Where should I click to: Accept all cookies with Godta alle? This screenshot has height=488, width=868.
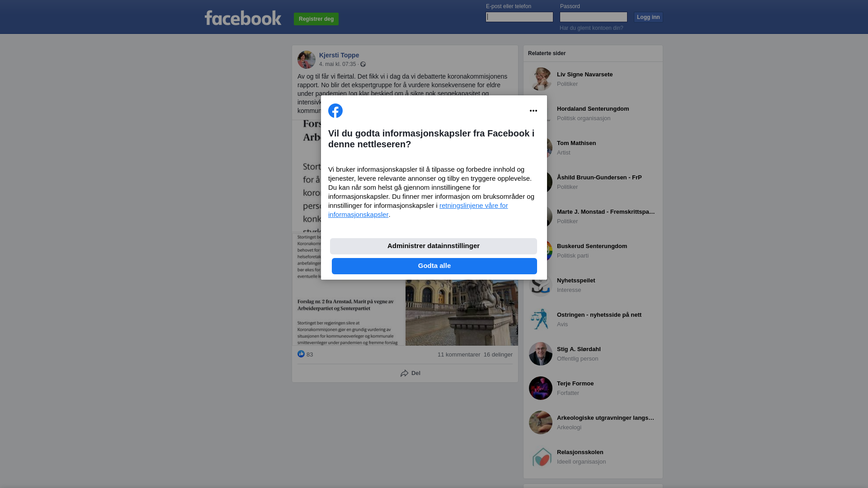coord(434,266)
